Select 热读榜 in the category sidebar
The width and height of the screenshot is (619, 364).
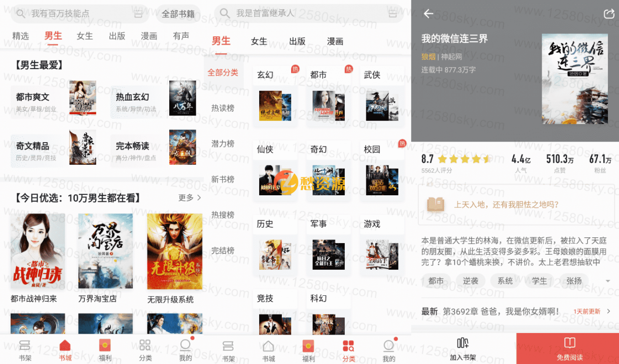(222, 108)
